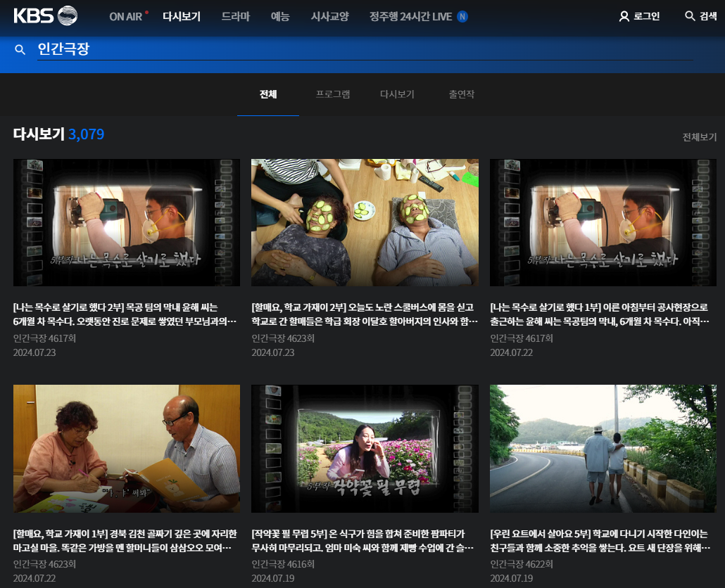The width and height of the screenshot is (725, 588).
Task: Click 다시보기 3,079 section heading
Action: 58,134
